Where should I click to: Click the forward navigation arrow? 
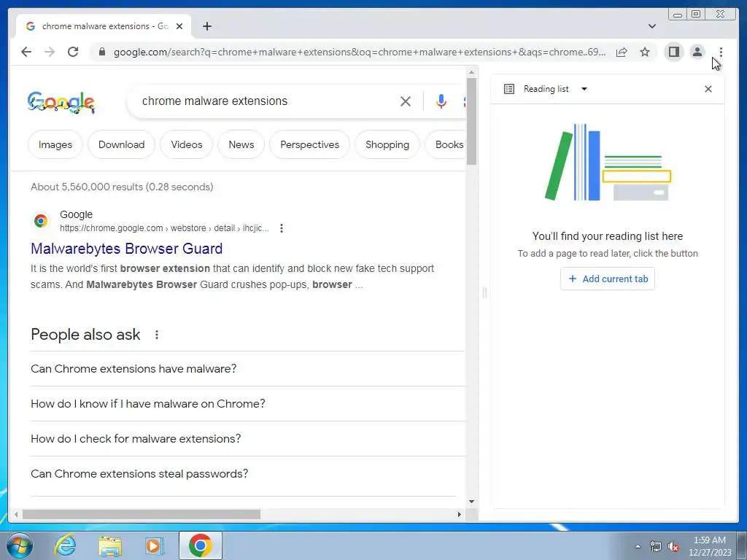50,52
